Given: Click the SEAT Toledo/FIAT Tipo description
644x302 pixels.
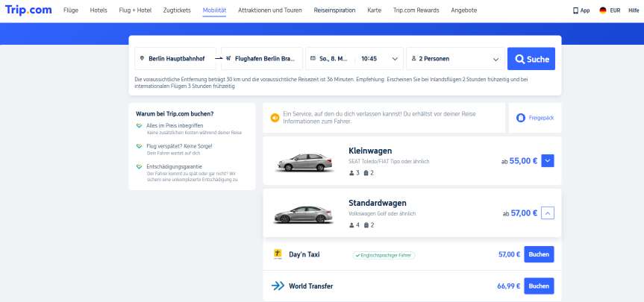Looking at the screenshot, I should [x=389, y=162].
